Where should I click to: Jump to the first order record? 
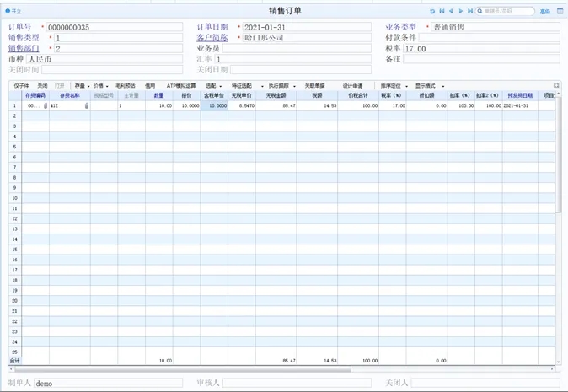(x=442, y=12)
